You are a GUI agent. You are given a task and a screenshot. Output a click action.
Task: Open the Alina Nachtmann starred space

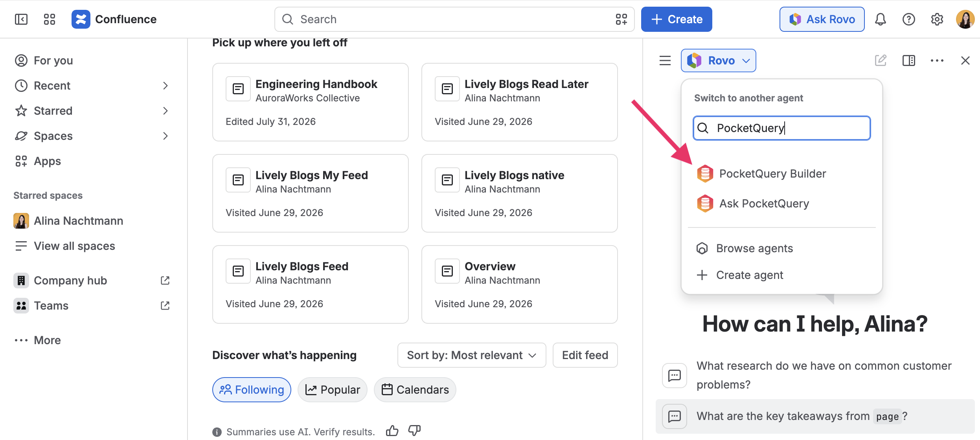pyautogui.click(x=94, y=221)
